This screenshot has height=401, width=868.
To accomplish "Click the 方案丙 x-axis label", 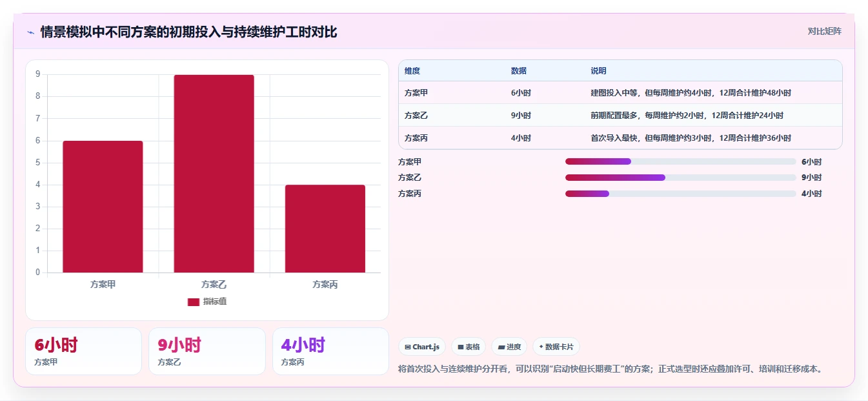I will pyautogui.click(x=325, y=284).
